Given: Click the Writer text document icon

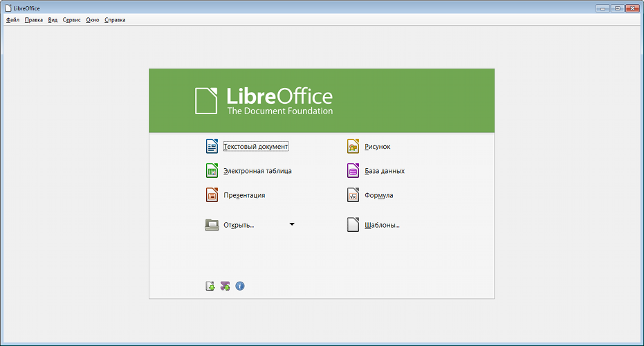Looking at the screenshot, I should tap(212, 146).
